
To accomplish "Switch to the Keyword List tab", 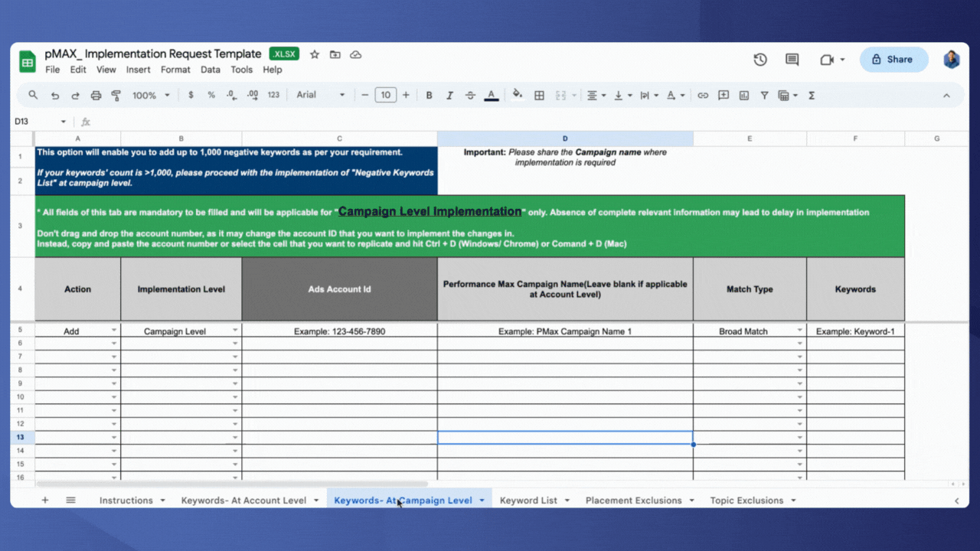I will coord(535,500).
